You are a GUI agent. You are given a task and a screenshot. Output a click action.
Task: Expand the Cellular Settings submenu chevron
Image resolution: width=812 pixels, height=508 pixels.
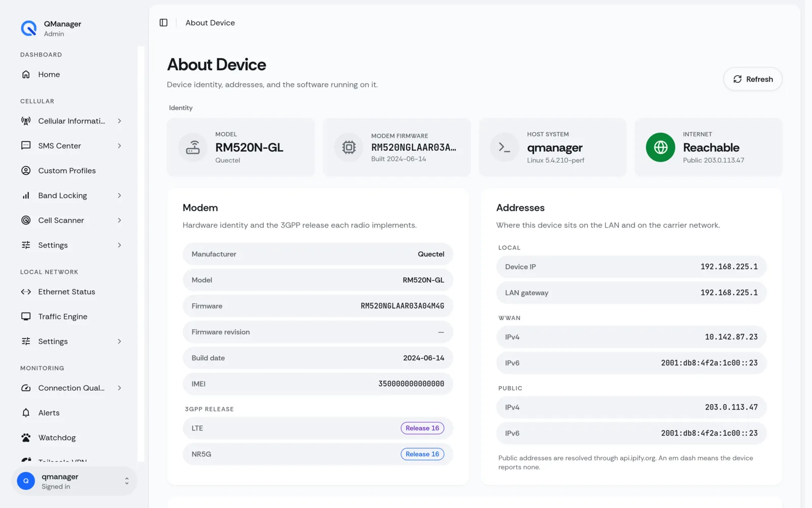click(120, 245)
